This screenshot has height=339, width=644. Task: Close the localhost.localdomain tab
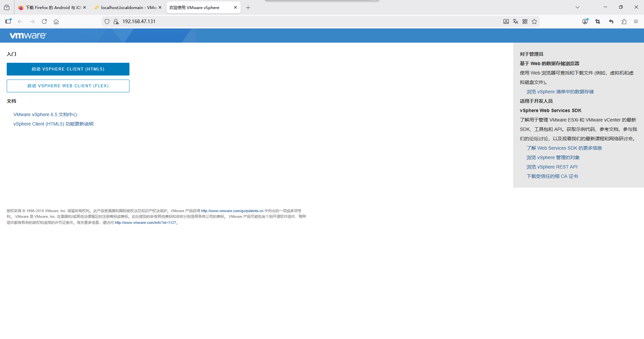[160, 7]
